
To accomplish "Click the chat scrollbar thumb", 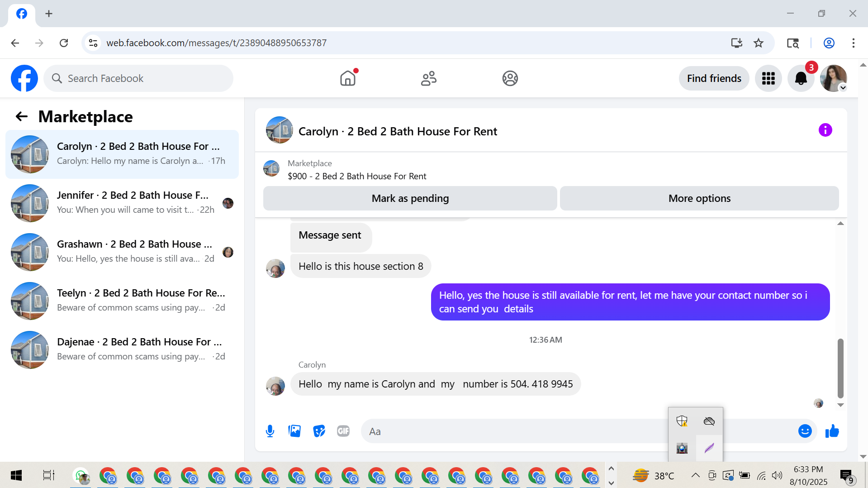I will coord(840,368).
